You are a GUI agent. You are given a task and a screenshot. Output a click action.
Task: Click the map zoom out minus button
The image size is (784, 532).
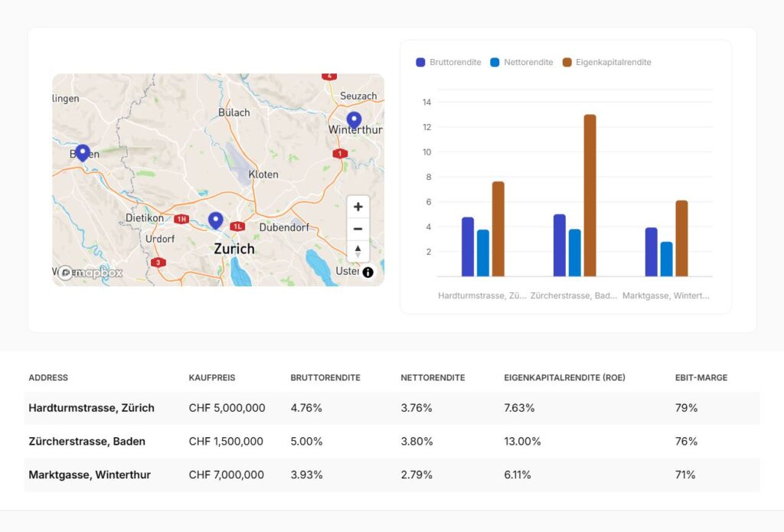[x=358, y=229]
